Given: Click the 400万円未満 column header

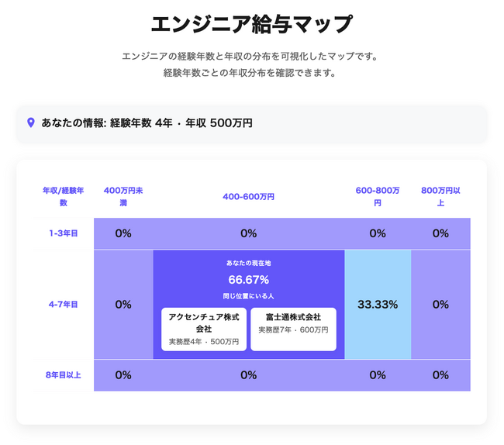Looking at the screenshot, I should click(x=123, y=197).
